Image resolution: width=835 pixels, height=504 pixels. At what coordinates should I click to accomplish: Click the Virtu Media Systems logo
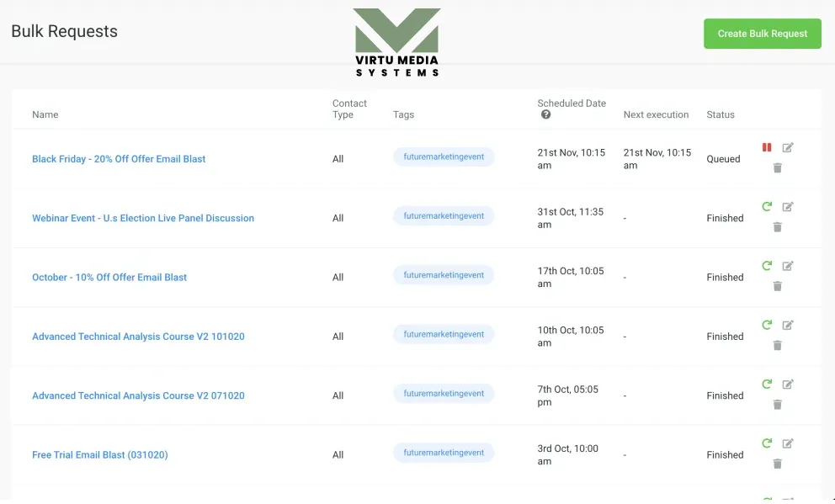396,43
